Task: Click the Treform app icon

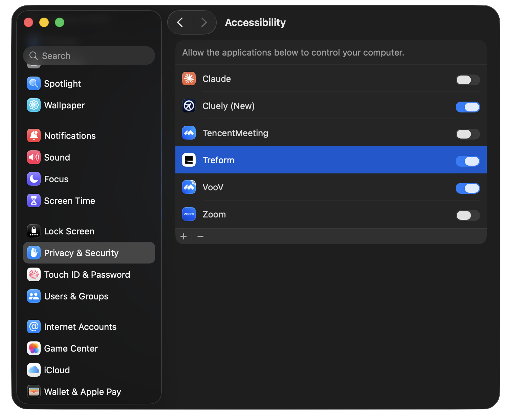Action: coord(189,160)
